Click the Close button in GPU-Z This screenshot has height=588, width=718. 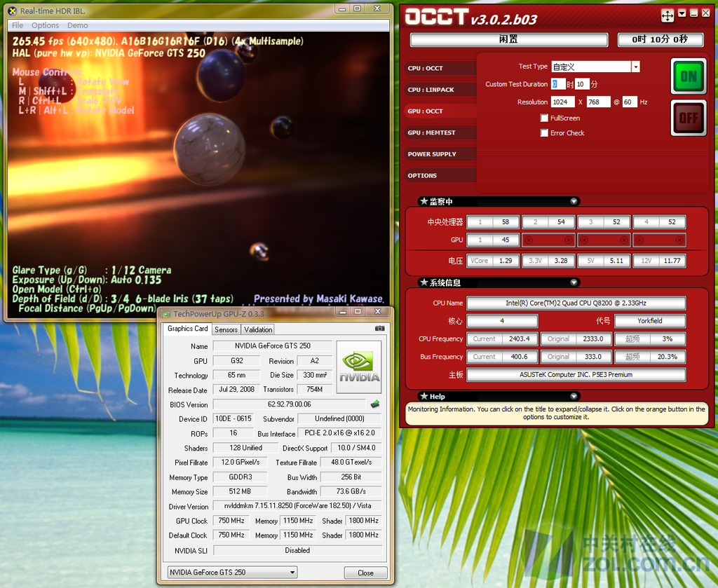365,573
